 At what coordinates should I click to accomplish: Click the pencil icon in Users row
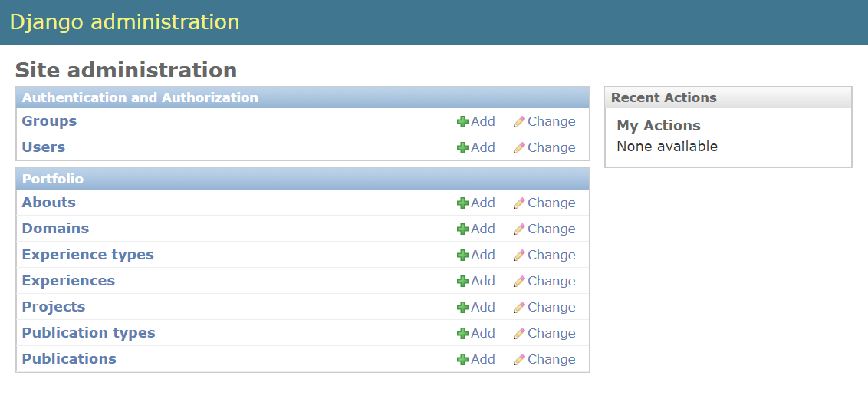pyautogui.click(x=519, y=148)
